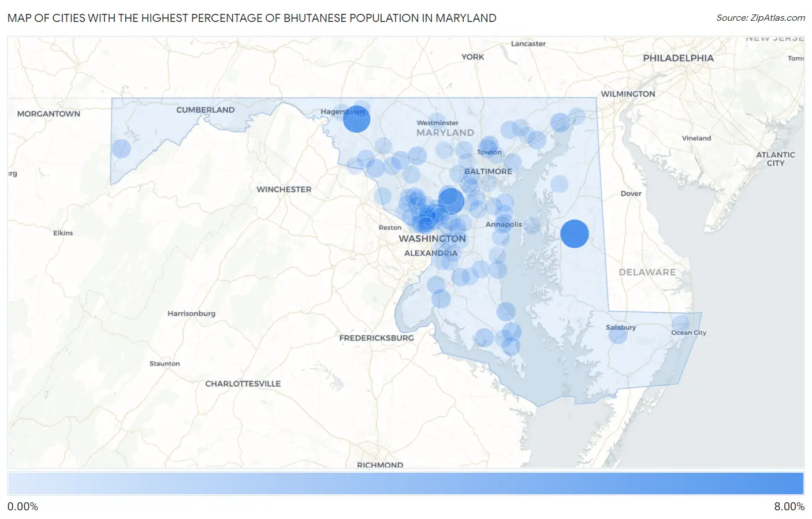812x519 pixels.
Task: Click the Harrisonburg map label
Action: click(191, 313)
